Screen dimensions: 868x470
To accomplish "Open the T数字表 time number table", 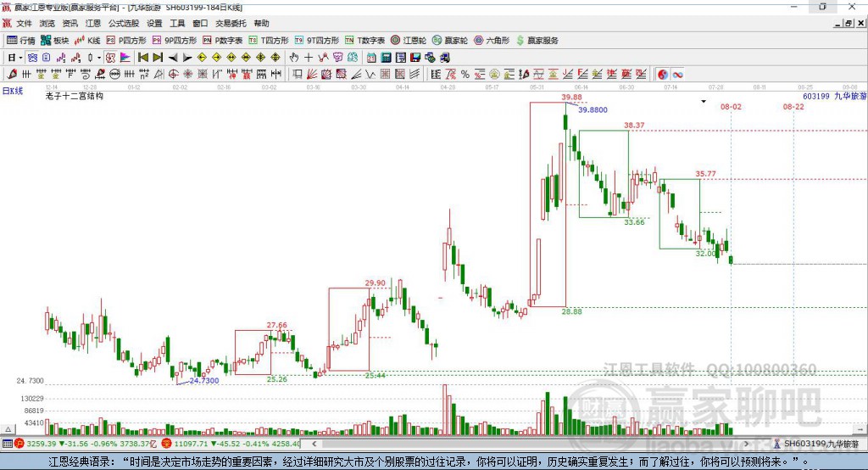I will (364, 41).
